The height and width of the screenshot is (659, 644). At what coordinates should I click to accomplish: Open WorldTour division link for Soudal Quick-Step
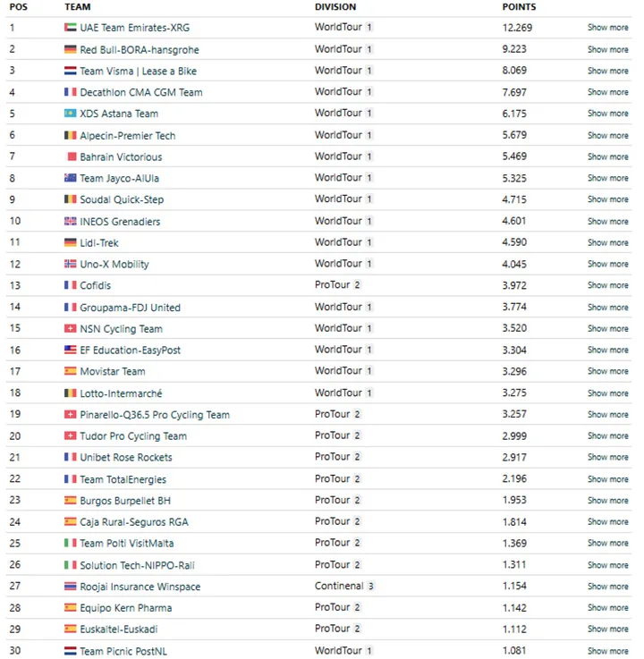point(338,199)
